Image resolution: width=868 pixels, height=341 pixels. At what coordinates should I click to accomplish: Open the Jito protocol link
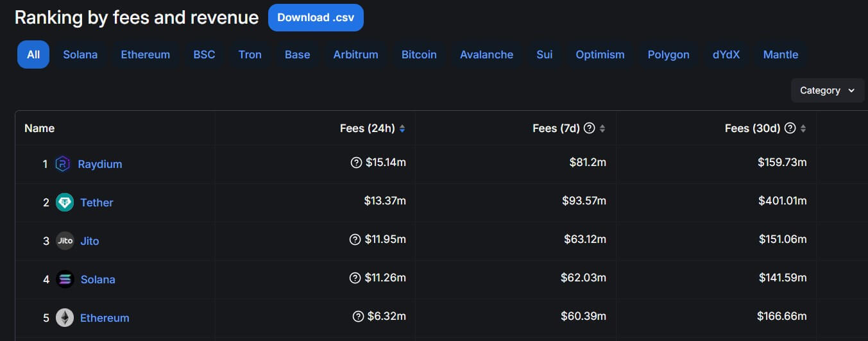[90, 241]
